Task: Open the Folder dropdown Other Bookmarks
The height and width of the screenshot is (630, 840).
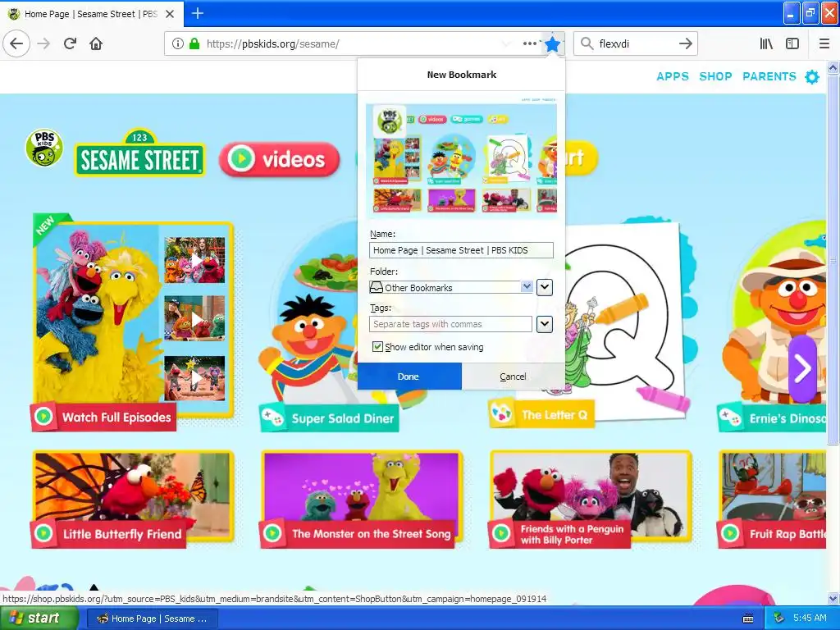Action: click(x=451, y=287)
